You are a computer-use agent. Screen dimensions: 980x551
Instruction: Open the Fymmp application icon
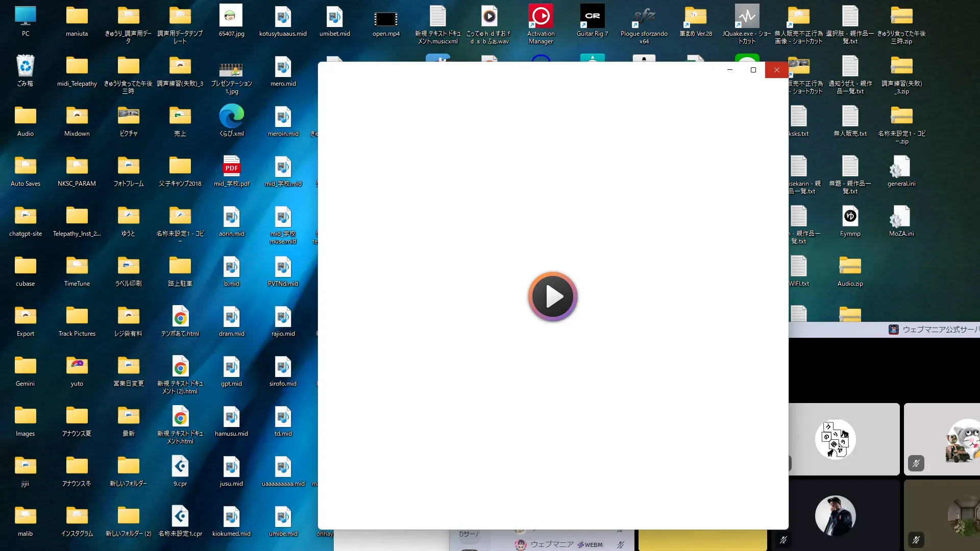click(850, 217)
